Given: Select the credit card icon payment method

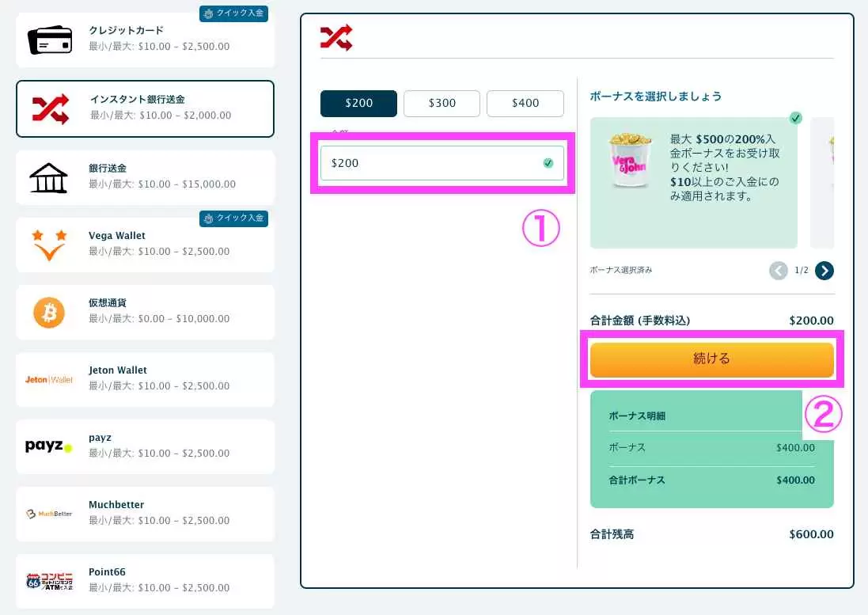Looking at the screenshot, I should [50, 40].
